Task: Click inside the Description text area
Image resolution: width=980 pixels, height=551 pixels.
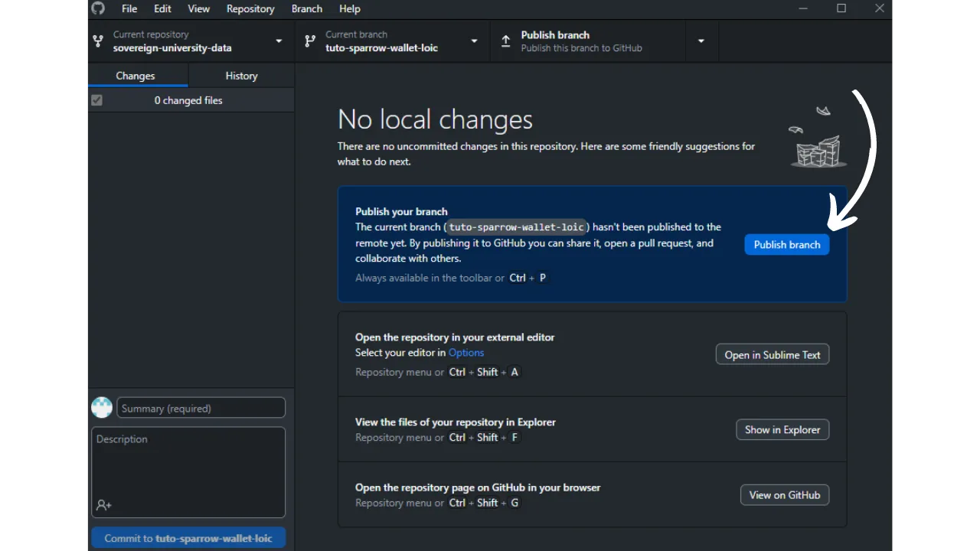Action: point(188,467)
